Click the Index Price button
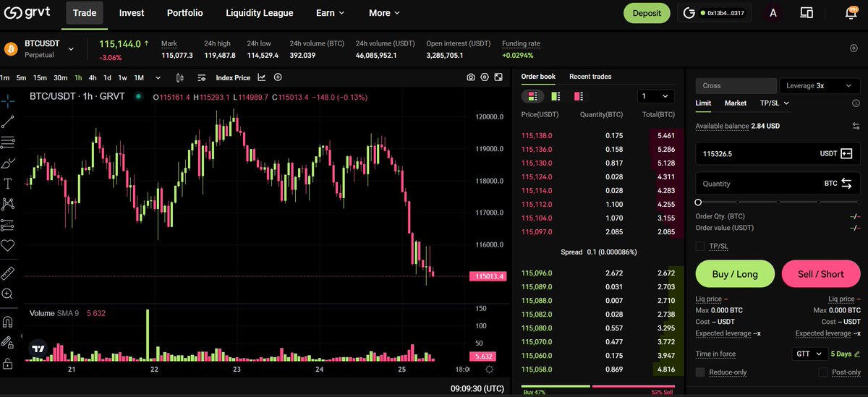The height and width of the screenshot is (397, 868). pos(233,77)
